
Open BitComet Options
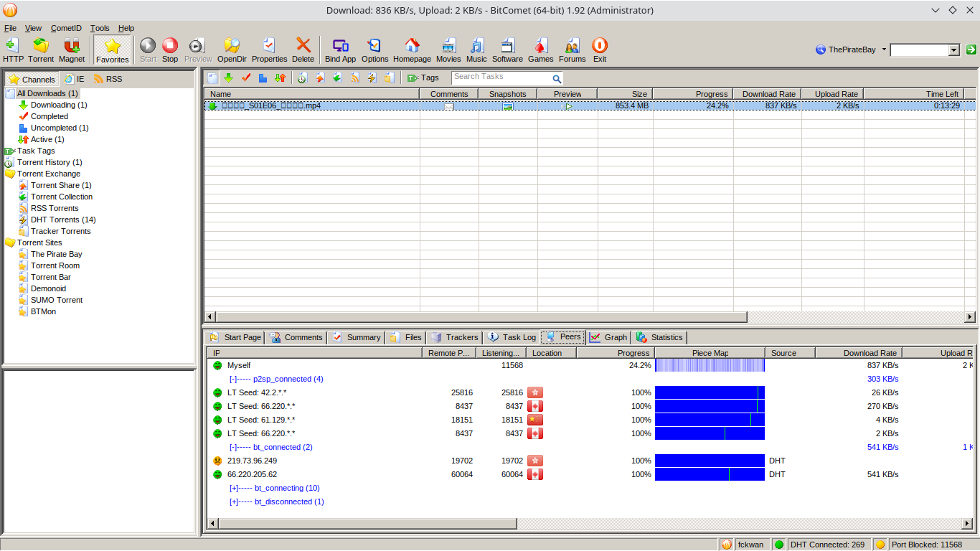pyautogui.click(x=374, y=50)
